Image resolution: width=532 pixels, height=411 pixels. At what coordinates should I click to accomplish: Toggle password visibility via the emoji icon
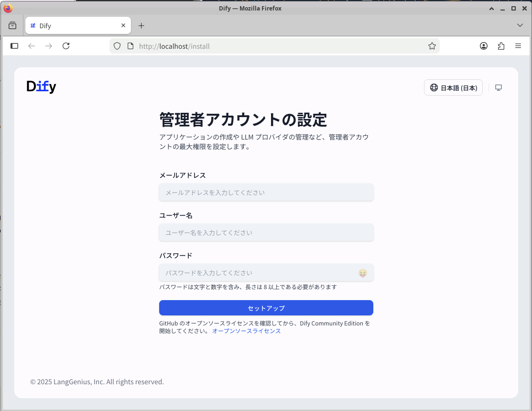tap(363, 272)
